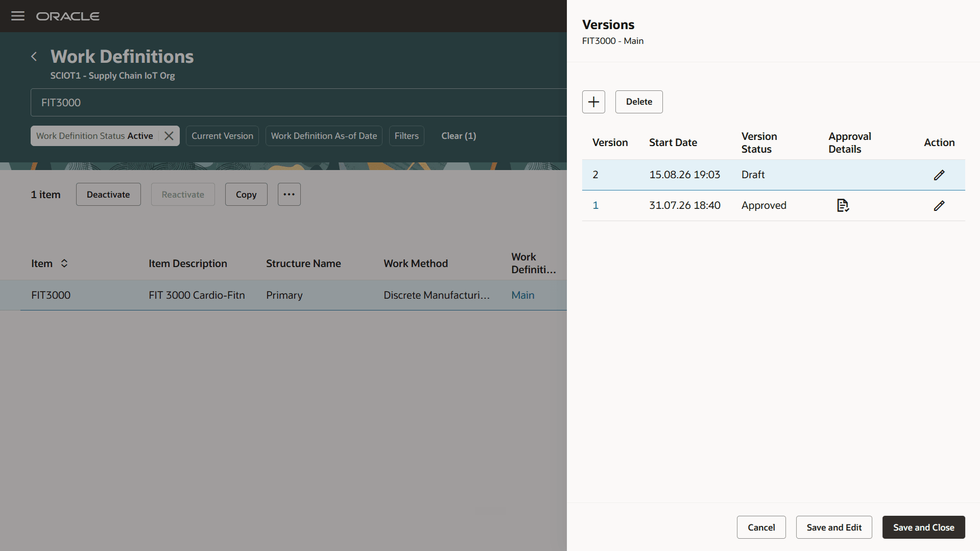Click the Discrete Manufacturing work method cell

click(437, 295)
